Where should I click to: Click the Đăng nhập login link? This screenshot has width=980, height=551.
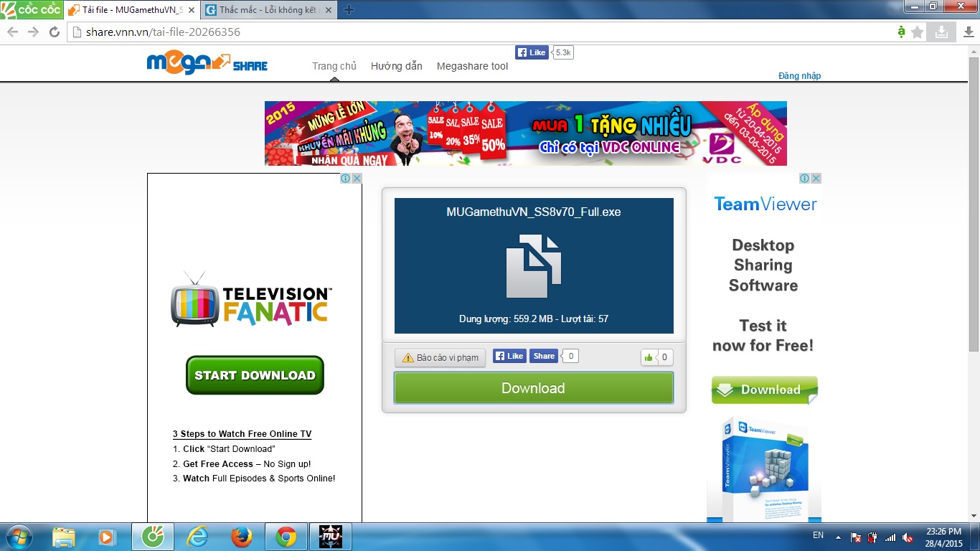(x=799, y=75)
